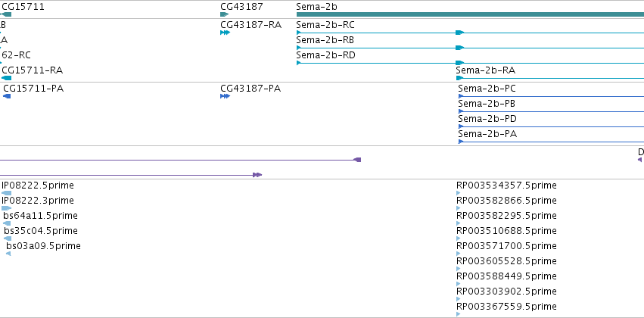The height and width of the screenshot is (318, 644).
Task: Click the Sema-2b-PC start arrow glyph
Action: 461,96
